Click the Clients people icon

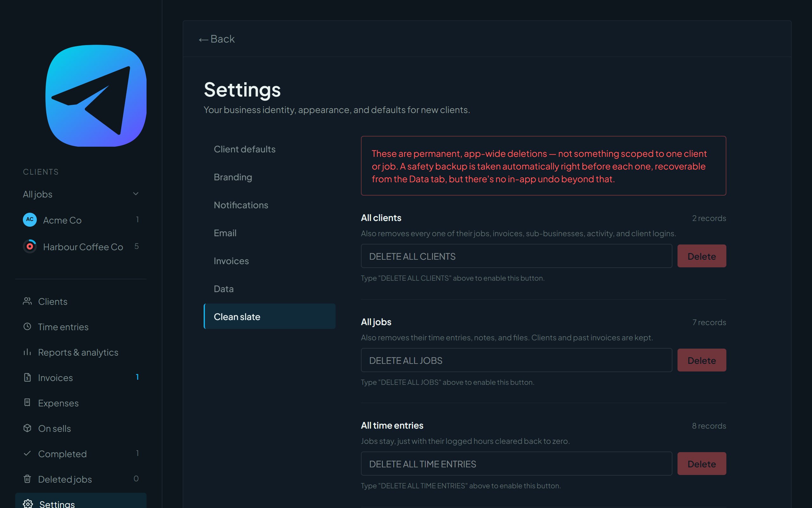(x=27, y=301)
